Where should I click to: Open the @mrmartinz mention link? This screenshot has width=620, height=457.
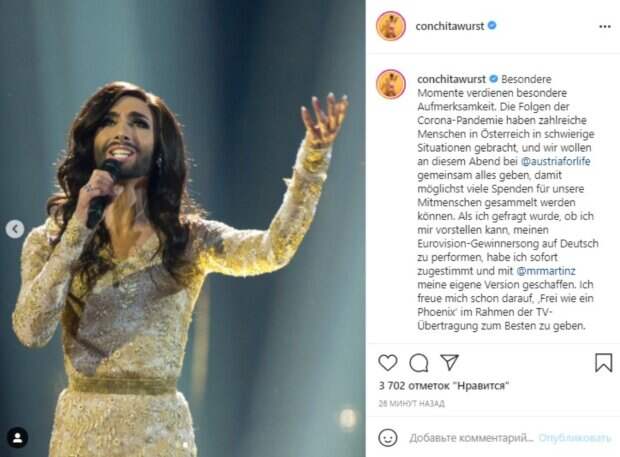[x=546, y=271]
